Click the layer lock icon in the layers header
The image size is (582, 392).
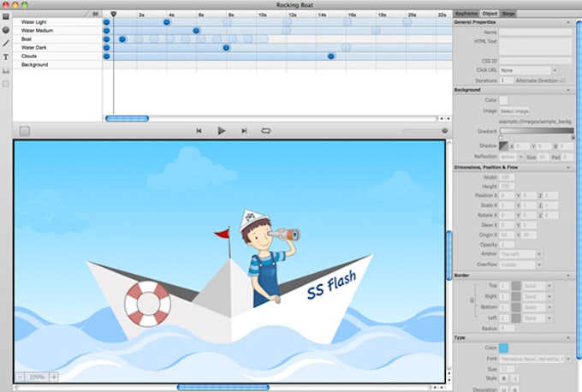click(96, 14)
